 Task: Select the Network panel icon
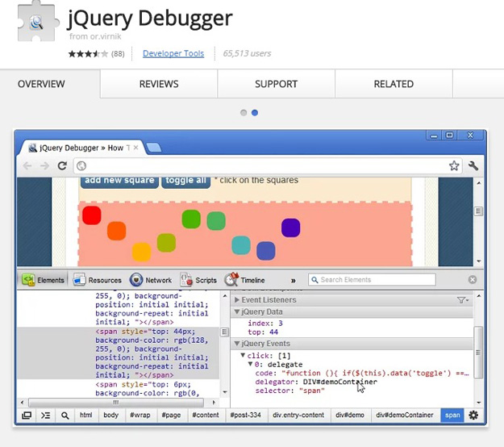136,280
